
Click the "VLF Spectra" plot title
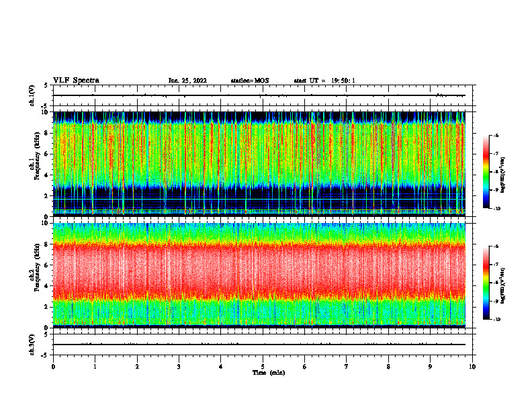coord(76,81)
